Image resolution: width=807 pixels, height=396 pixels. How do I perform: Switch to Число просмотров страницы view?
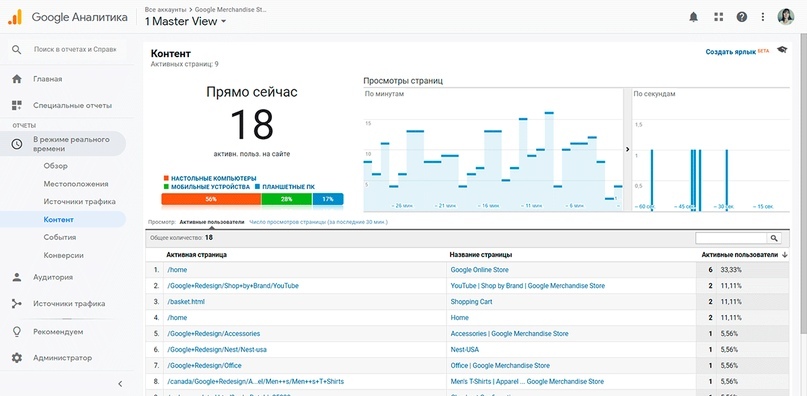tap(318, 222)
